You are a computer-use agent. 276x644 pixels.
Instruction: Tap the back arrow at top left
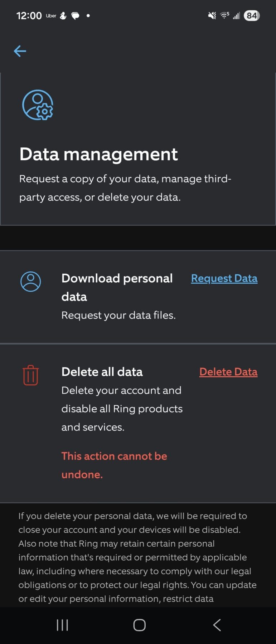point(20,51)
